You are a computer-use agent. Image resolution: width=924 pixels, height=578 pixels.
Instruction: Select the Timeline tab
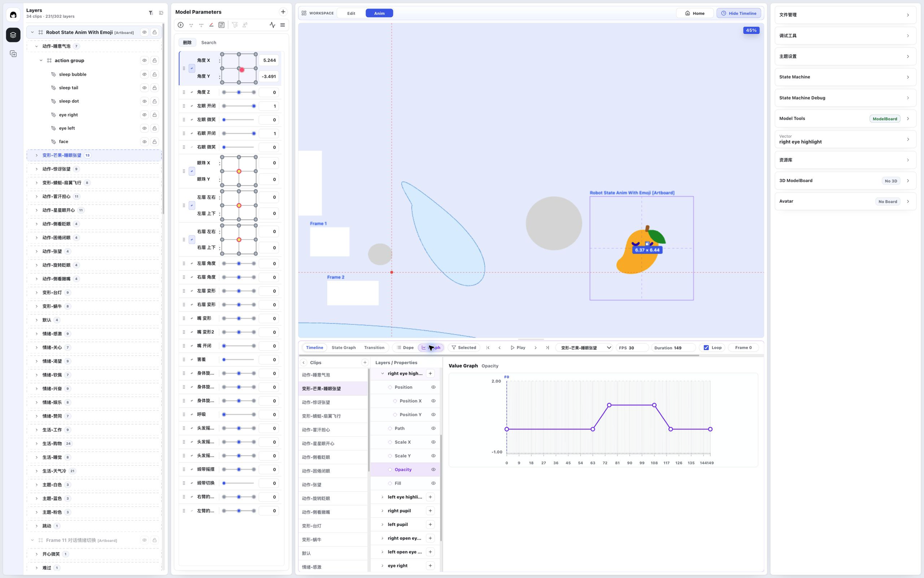point(315,348)
